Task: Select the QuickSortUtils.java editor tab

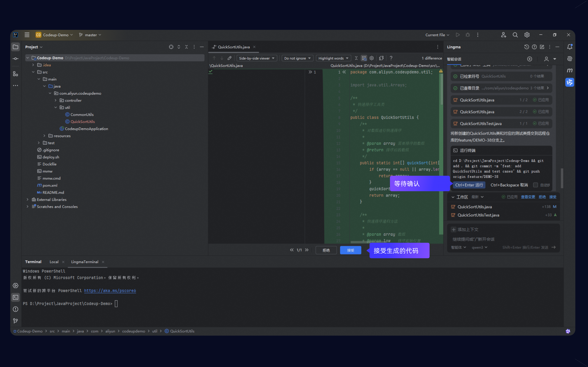Action: point(234,47)
